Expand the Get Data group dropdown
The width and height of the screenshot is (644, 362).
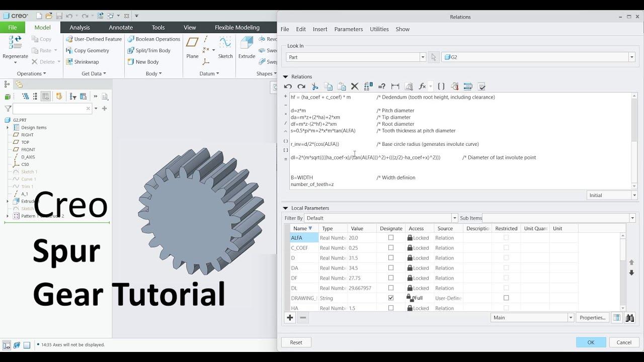pos(94,73)
